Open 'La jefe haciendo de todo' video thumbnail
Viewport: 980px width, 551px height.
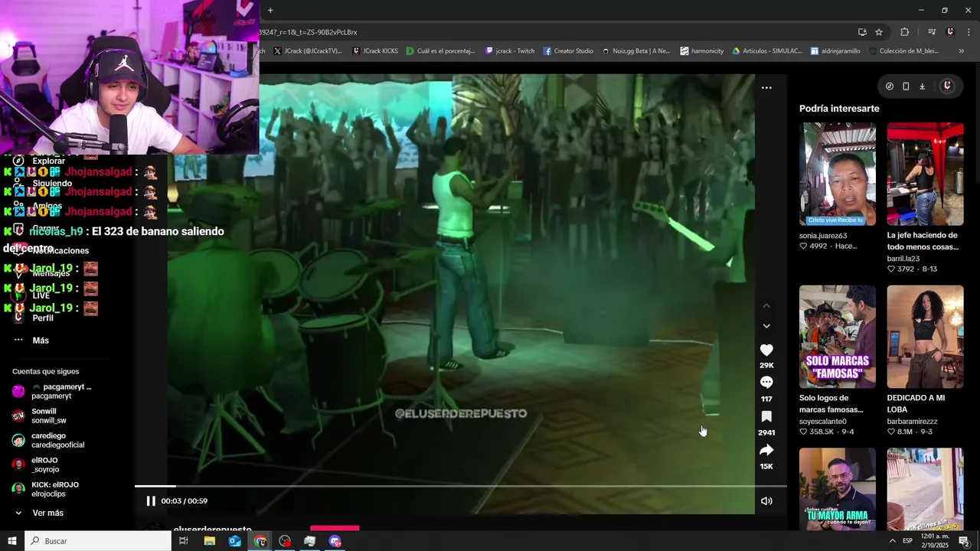(925, 174)
